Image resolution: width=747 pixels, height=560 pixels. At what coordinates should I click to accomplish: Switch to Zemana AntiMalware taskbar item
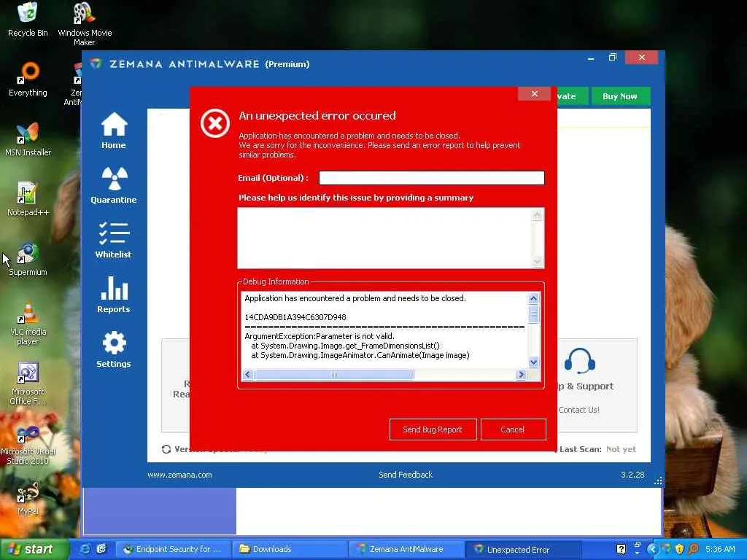click(406, 550)
